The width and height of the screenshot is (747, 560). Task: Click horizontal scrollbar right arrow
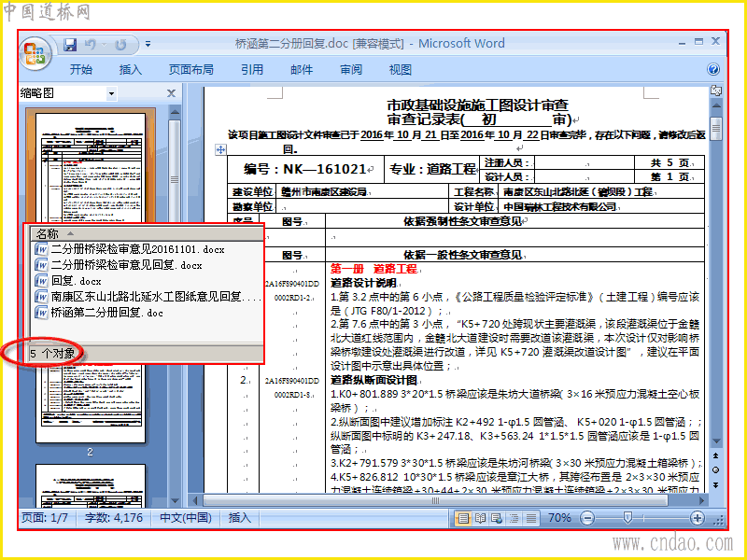tap(701, 500)
